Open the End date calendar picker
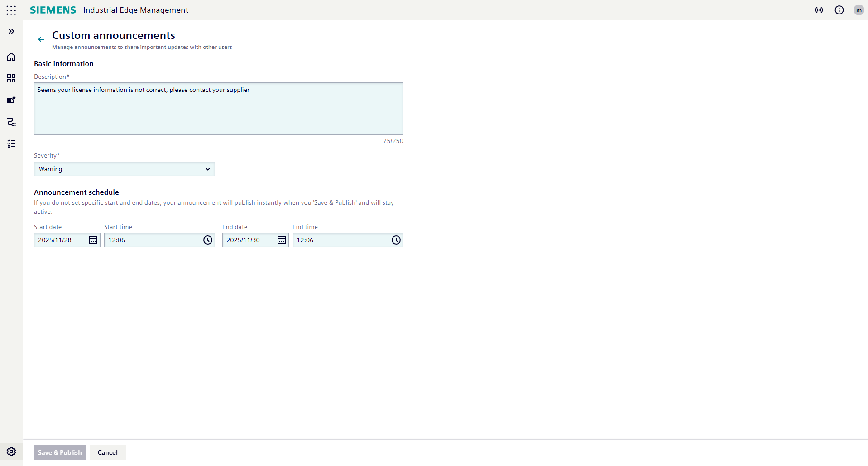This screenshot has height=466, width=868. point(282,240)
